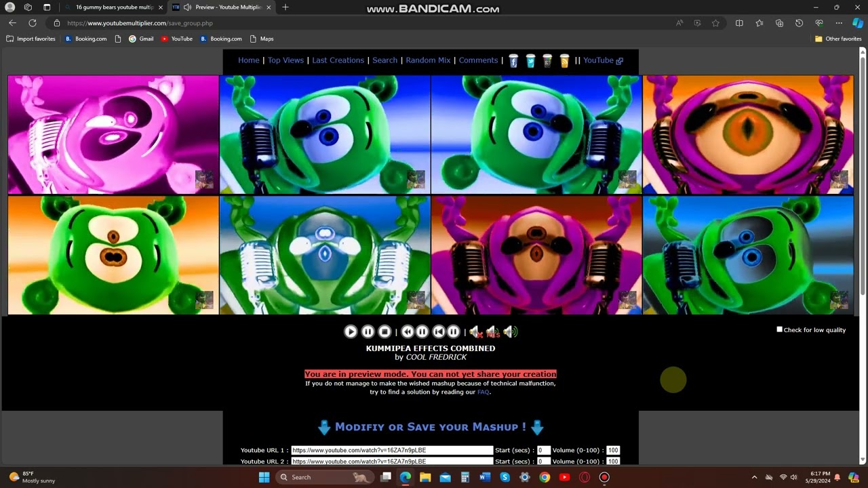868x488 pixels.
Task: Go to Top Views page
Action: (x=285, y=60)
